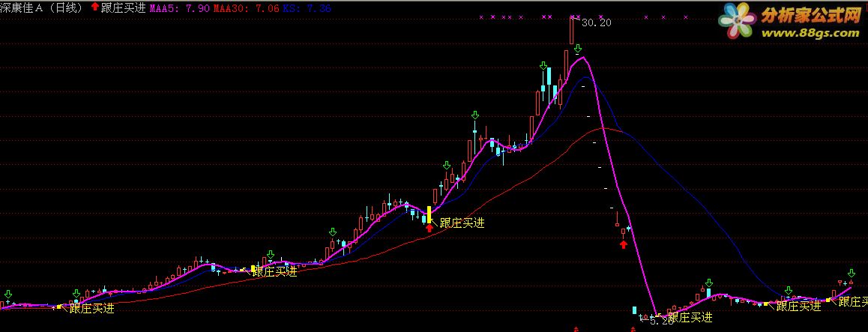Click the 跟庄买进 label beside the tall yellow candle
Viewport: 868px width, 332px height.
[x=462, y=223]
